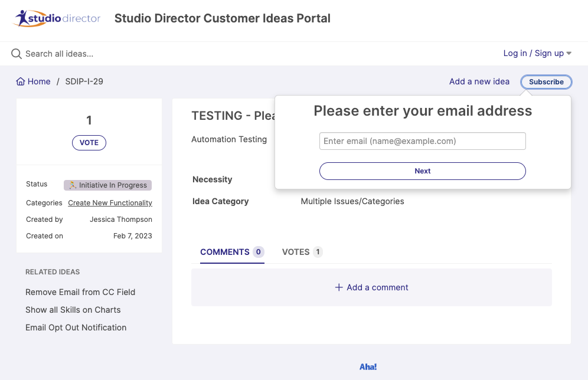Expand the user account menu chevron
Viewport: 588px width, 380px height.
pos(569,53)
